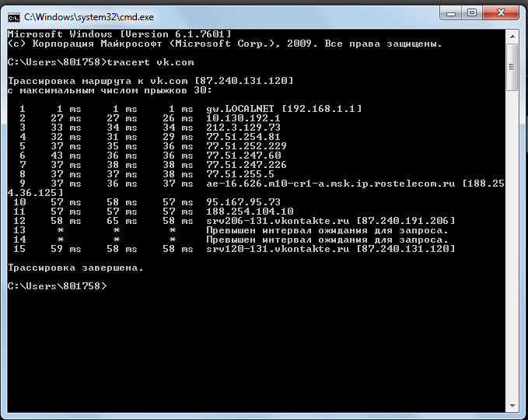Maximize the cmd.exe window
The width and height of the screenshot is (528, 420).
[x=472, y=13]
